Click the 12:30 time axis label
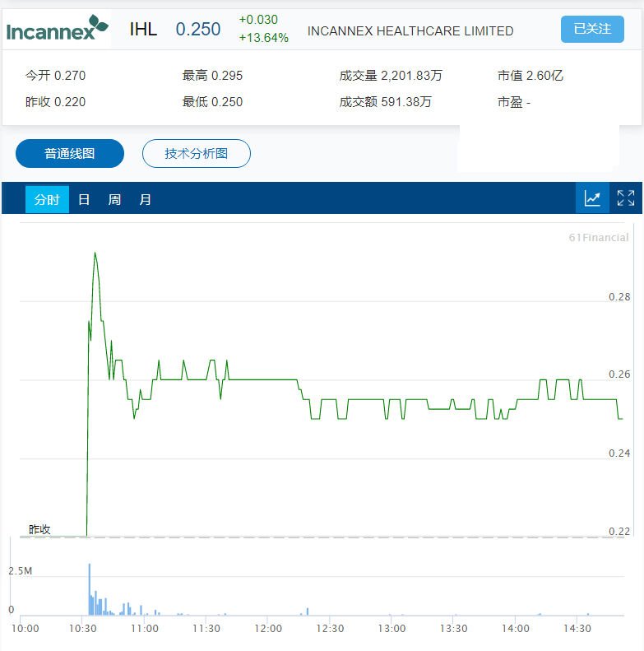Image resolution: width=644 pixels, height=651 pixels. tap(330, 629)
